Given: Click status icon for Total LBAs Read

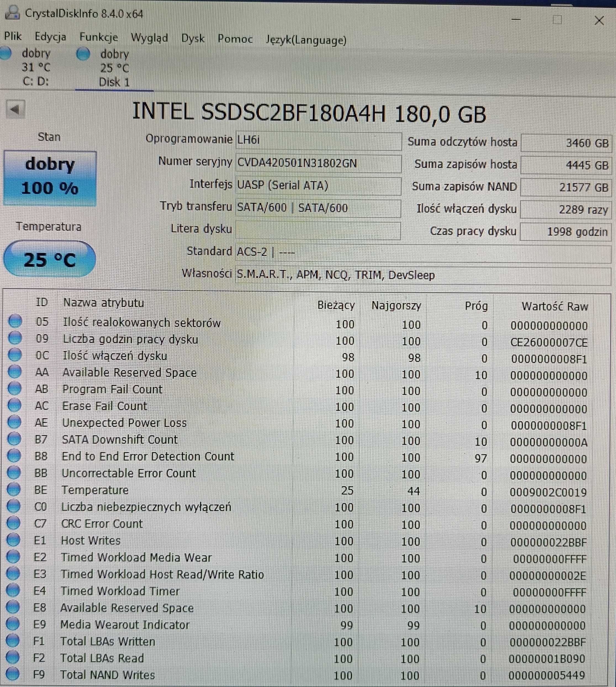Looking at the screenshot, I should (13, 657).
